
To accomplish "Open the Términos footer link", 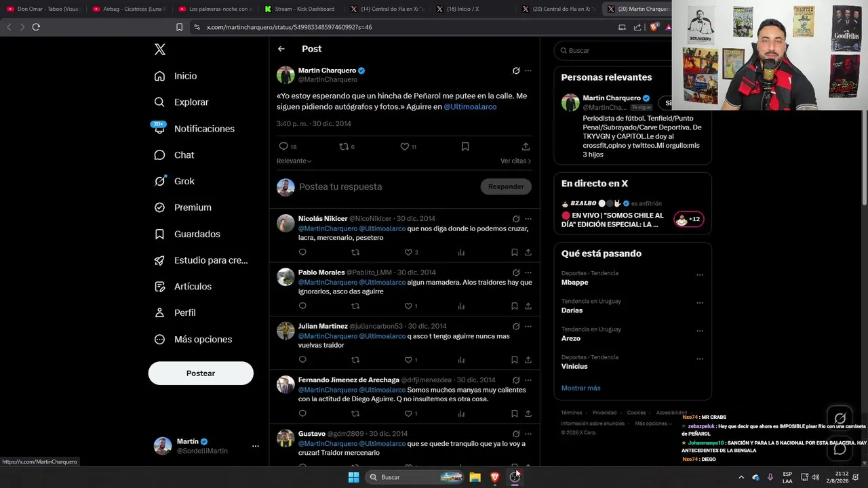I will pyautogui.click(x=571, y=413).
